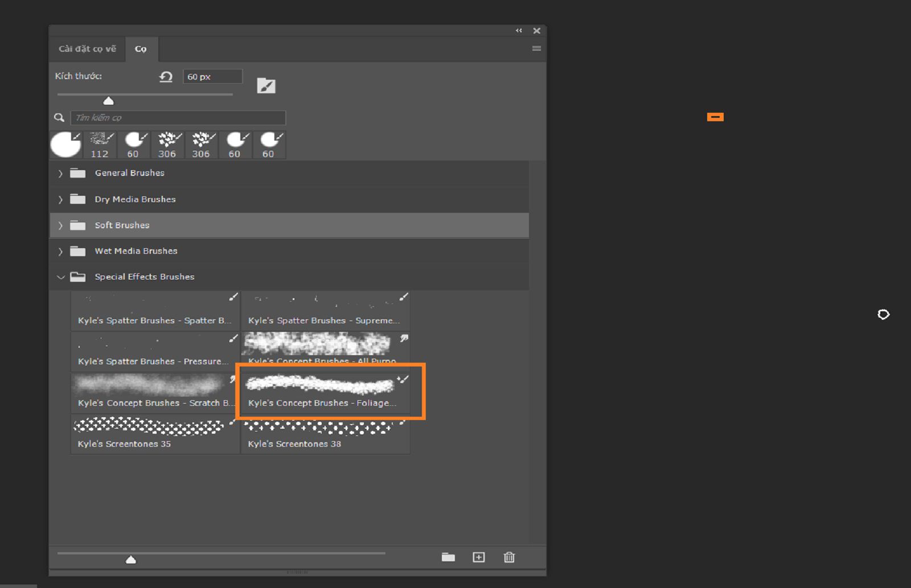Expand the Wet Media Brushes group chevron
The width and height of the screenshot is (911, 588).
60,252
